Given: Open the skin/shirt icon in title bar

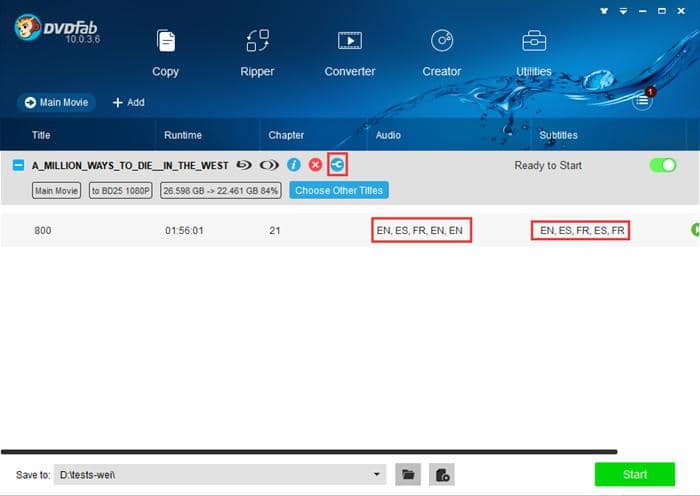Looking at the screenshot, I should click(604, 11).
